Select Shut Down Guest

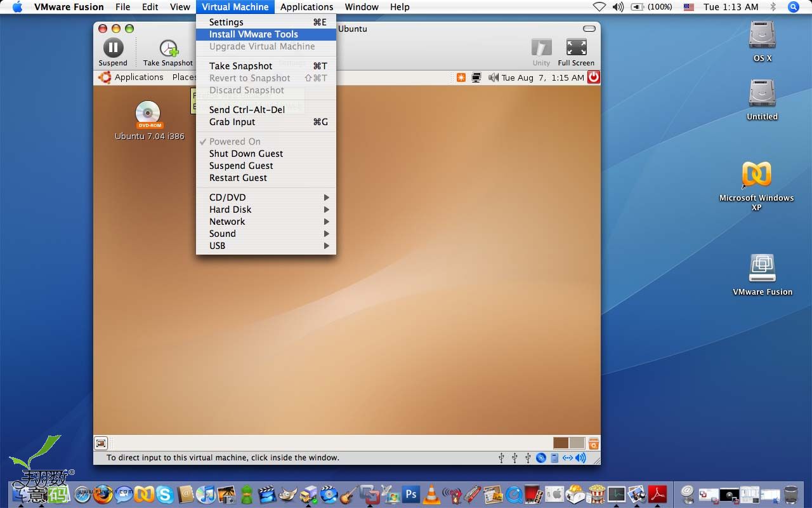[266, 154]
